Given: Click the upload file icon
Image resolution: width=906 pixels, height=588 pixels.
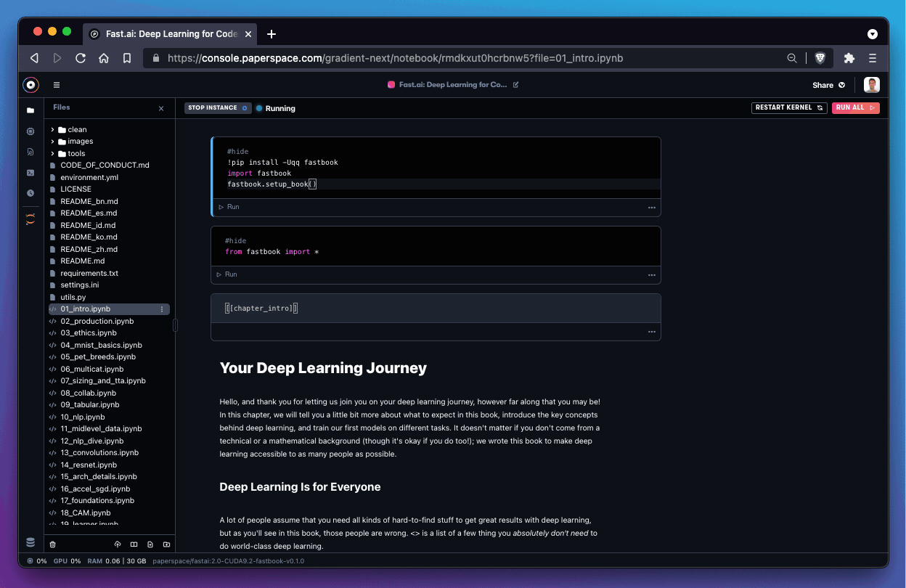Looking at the screenshot, I should [118, 544].
